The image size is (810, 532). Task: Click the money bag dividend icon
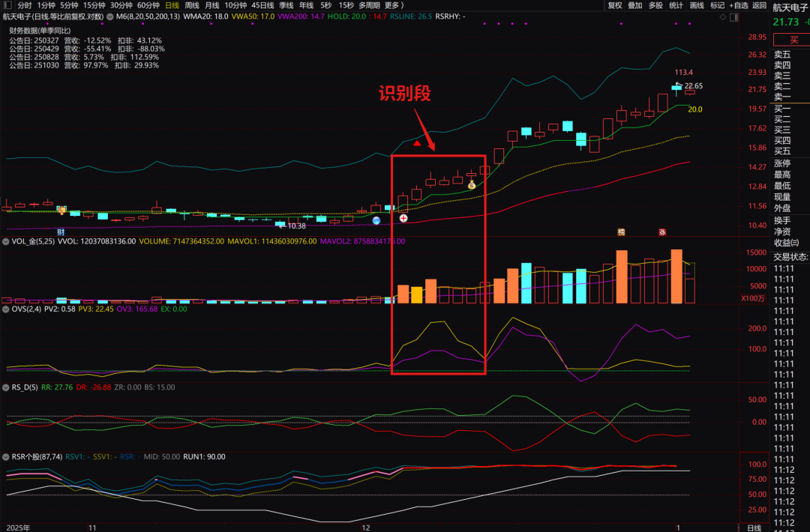pos(471,185)
